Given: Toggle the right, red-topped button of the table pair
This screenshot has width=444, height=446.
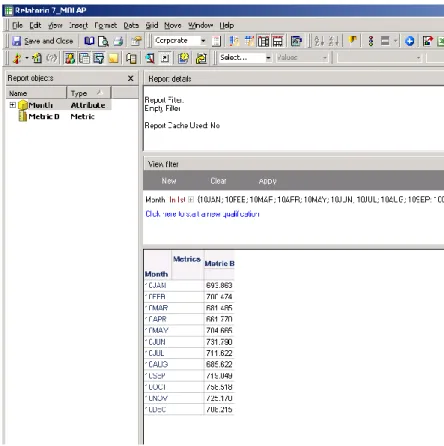Looking at the screenshot, I should (x=278, y=41).
